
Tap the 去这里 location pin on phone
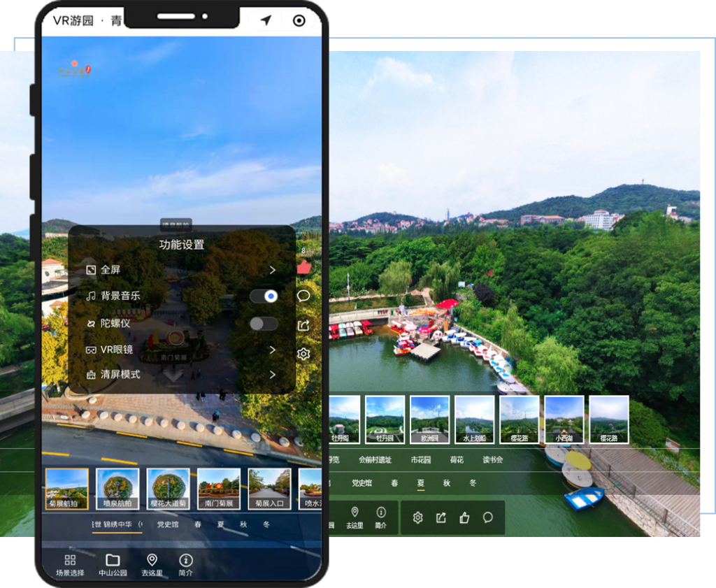point(152,564)
